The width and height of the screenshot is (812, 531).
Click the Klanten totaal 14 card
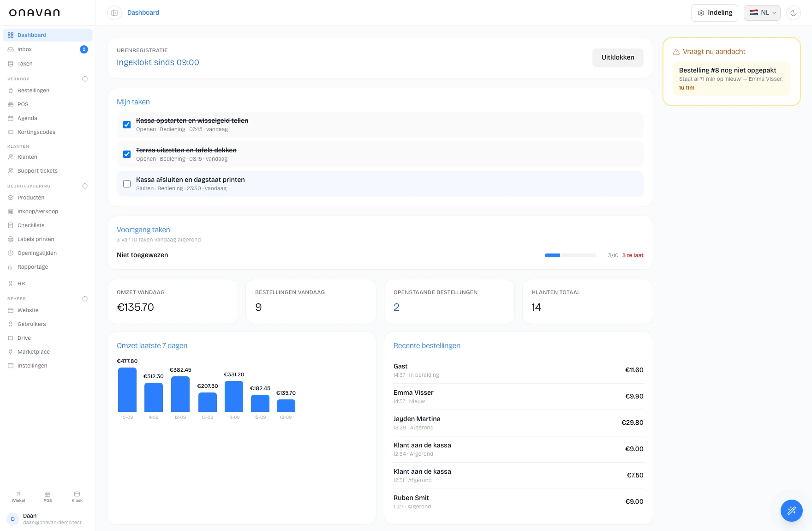587,302
